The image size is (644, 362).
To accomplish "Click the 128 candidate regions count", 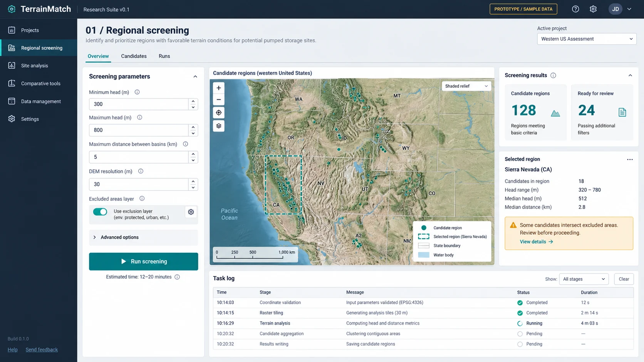I will [523, 110].
